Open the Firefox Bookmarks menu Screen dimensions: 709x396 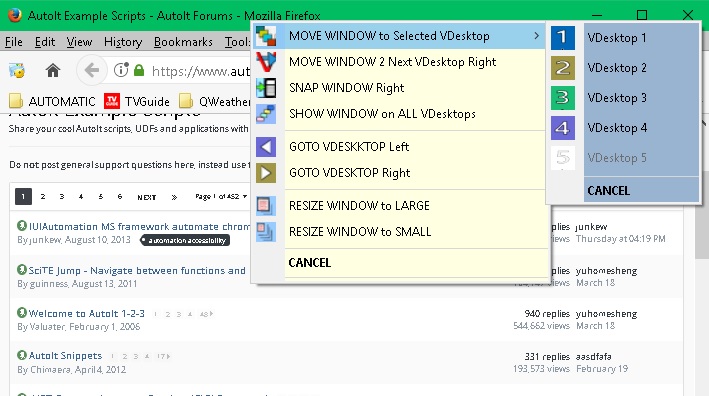point(183,42)
